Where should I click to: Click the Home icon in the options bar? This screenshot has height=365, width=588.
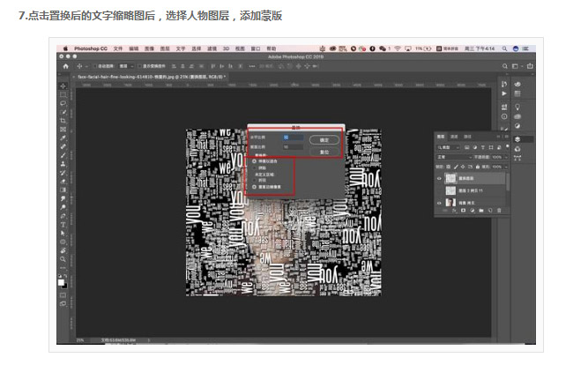[x=66, y=66]
